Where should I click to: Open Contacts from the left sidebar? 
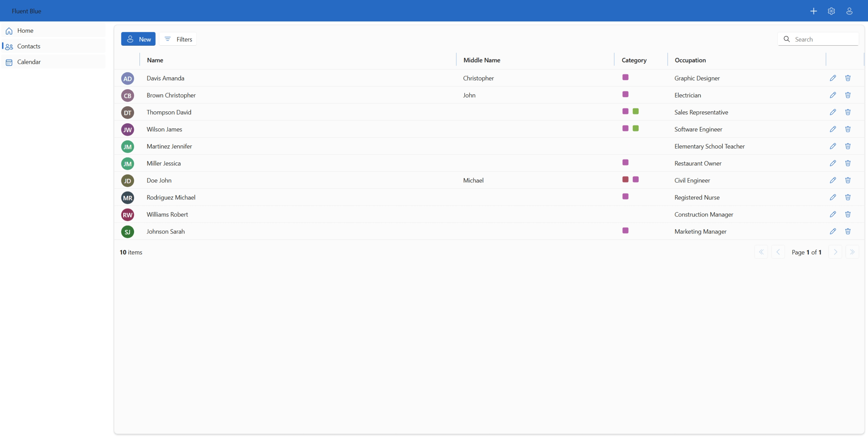tap(29, 46)
